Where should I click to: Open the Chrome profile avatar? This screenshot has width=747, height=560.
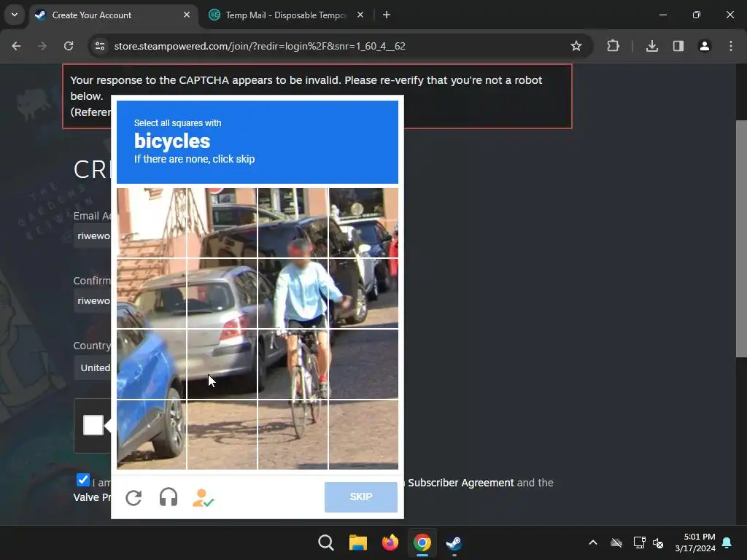[x=704, y=46]
